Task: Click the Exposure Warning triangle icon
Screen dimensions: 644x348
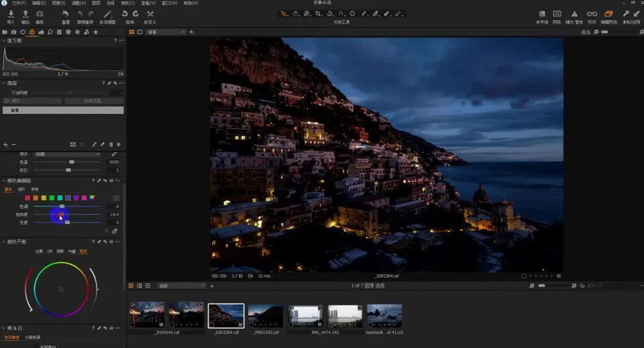Action: [574, 14]
